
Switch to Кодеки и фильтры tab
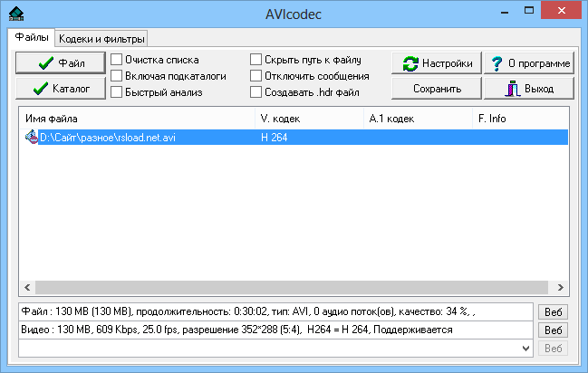[101, 39]
